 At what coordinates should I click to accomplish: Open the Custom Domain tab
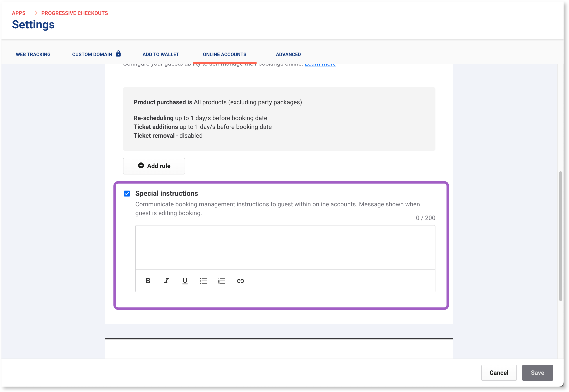[92, 55]
